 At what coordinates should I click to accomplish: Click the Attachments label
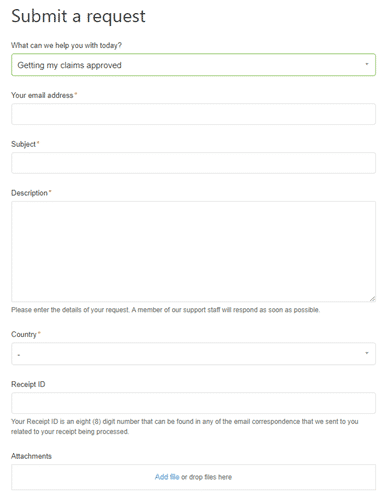point(31,456)
